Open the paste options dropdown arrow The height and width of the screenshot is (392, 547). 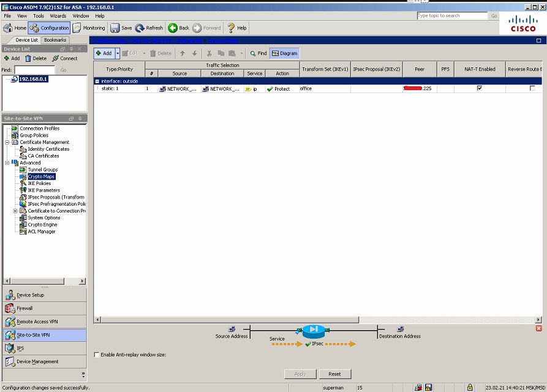coord(241,53)
